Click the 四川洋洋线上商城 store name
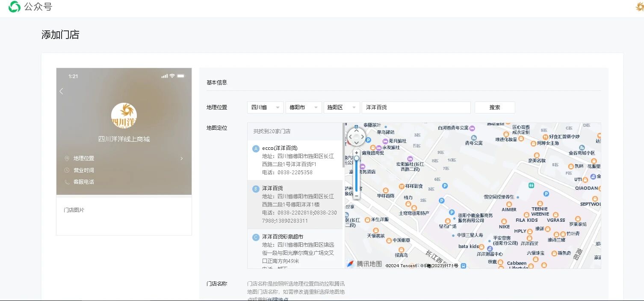The image size is (644, 301). tap(124, 139)
